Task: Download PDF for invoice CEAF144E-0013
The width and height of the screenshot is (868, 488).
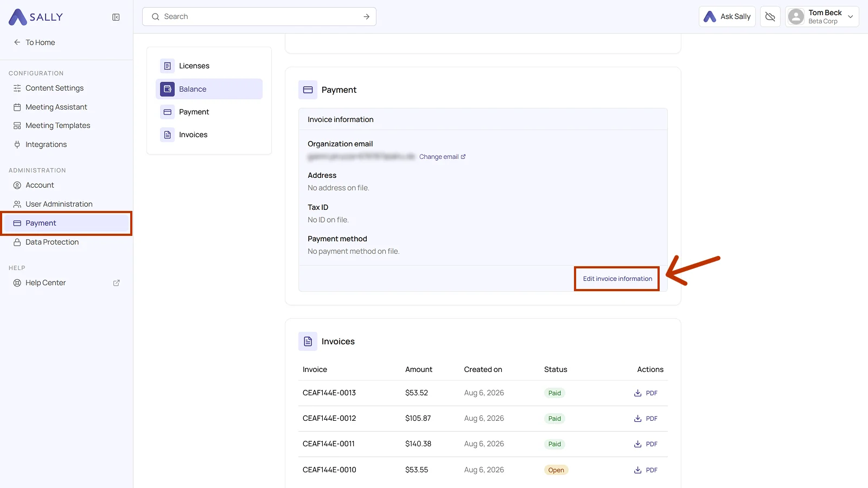Action: pyautogui.click(x=646, y=393)
